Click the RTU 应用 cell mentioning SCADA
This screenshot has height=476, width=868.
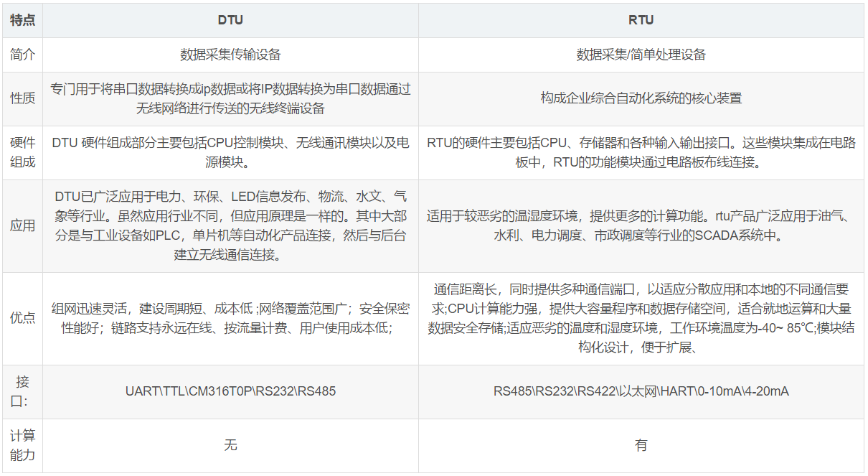[x=641, y=225]
